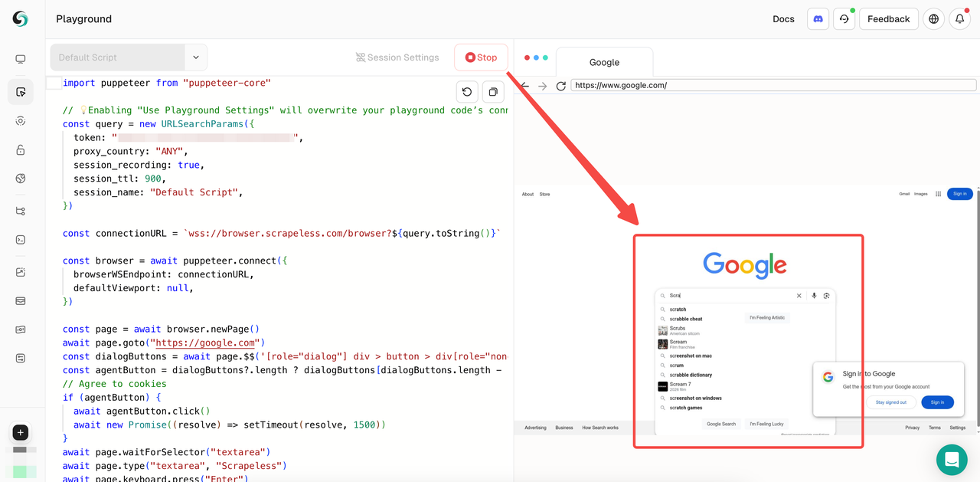Screen dimensions: 980x482
Task: Open Store link on Google page
Action: (544, 194)
